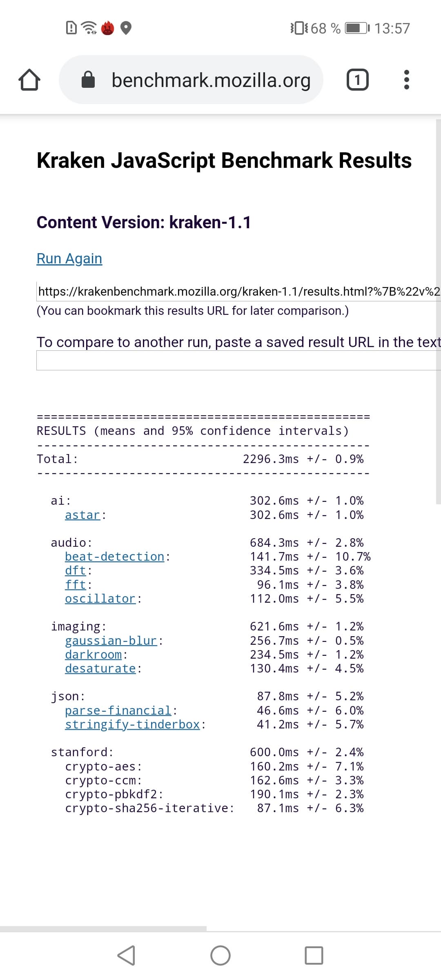Viewport: 441px width, 980px height.
Task: Open the tab switcher showing 1 tab
Action: pos(357,80)
